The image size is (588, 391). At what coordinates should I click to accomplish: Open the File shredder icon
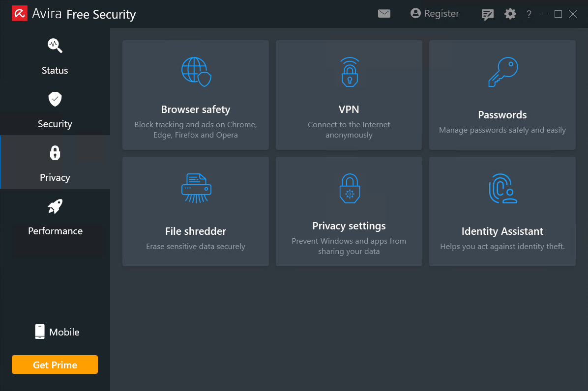(x=195, y=188)
